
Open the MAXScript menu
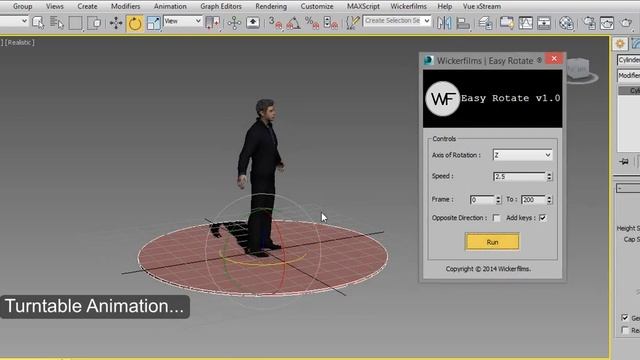coord(363,7)
